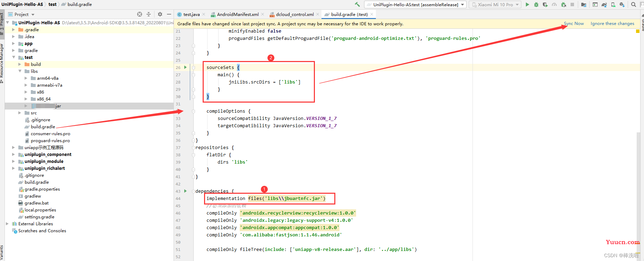Screen dimensions: 644x261
Task: Toggle folding on main() block
Action: point(193,75)
